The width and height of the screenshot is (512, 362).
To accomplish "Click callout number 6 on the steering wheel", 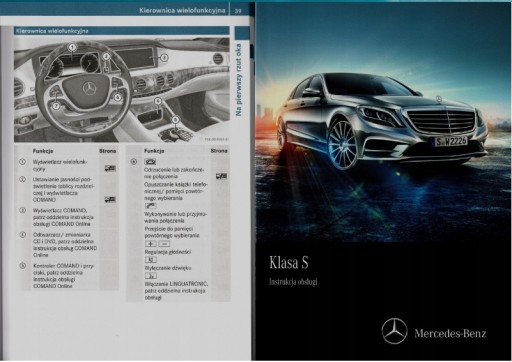I will [x=118, y=97].
